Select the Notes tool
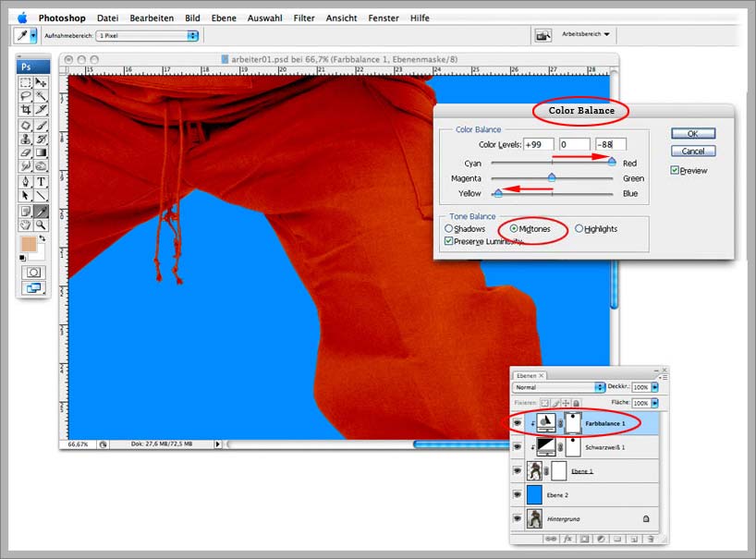Viewport: 756px width, 559px height. point(26,211)
